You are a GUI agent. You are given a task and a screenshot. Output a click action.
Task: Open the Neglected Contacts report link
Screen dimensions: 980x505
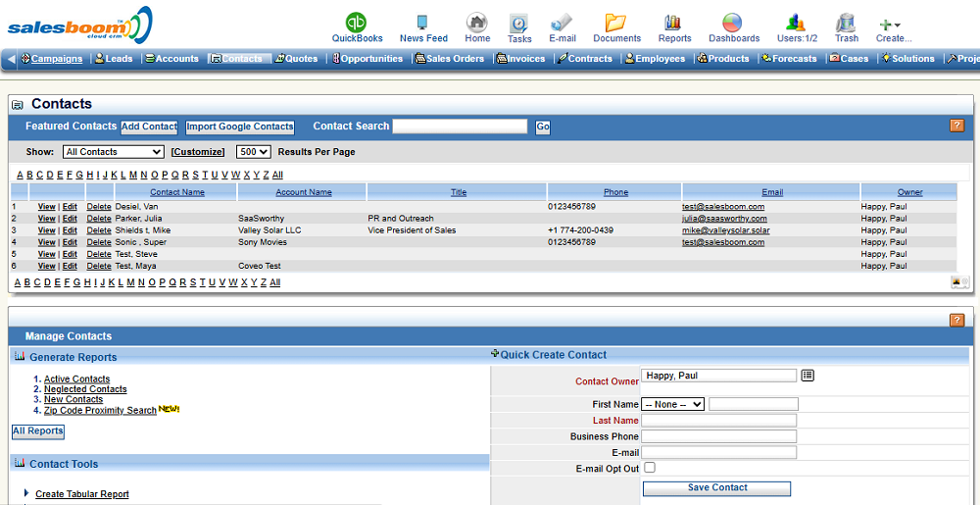pyautogui.click(x=85, y=389)
